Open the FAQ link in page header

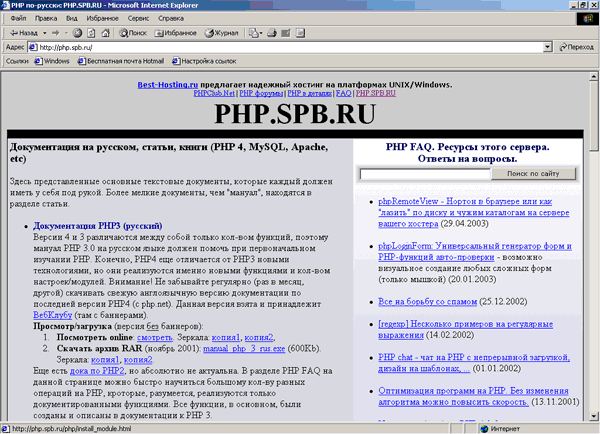click(344, 93)
